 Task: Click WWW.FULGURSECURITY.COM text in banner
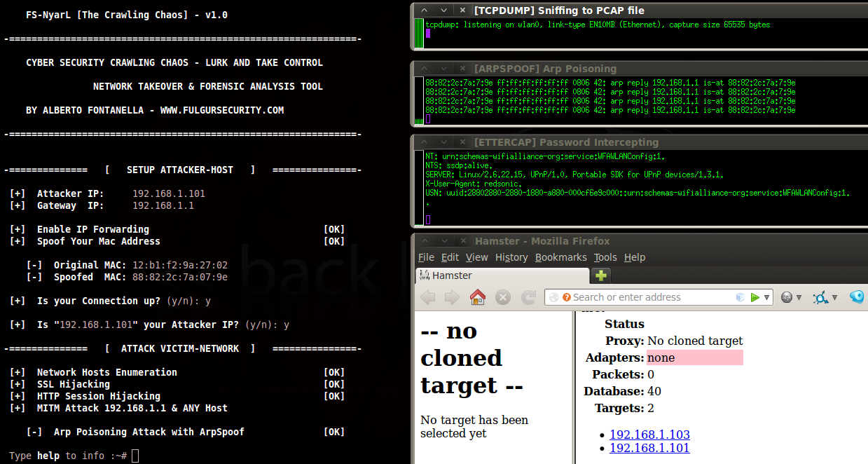point(222,110)
